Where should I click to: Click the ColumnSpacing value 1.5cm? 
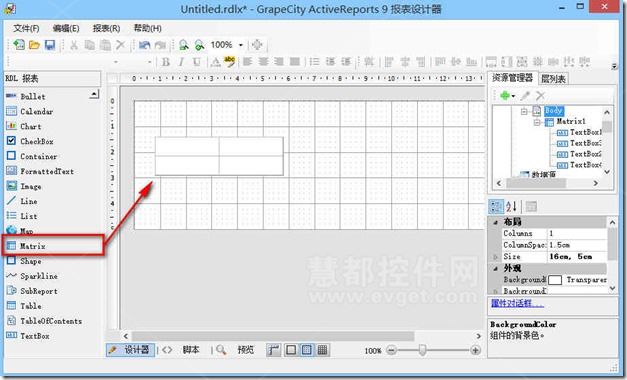click(x=577, y=245)
